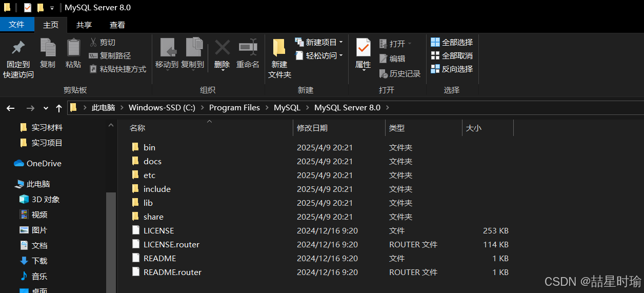Image resolution: width=644 pixels, height=293 pixels.
Task: Click new folder icon in title bar quick access
Action: tap(41, 8)
